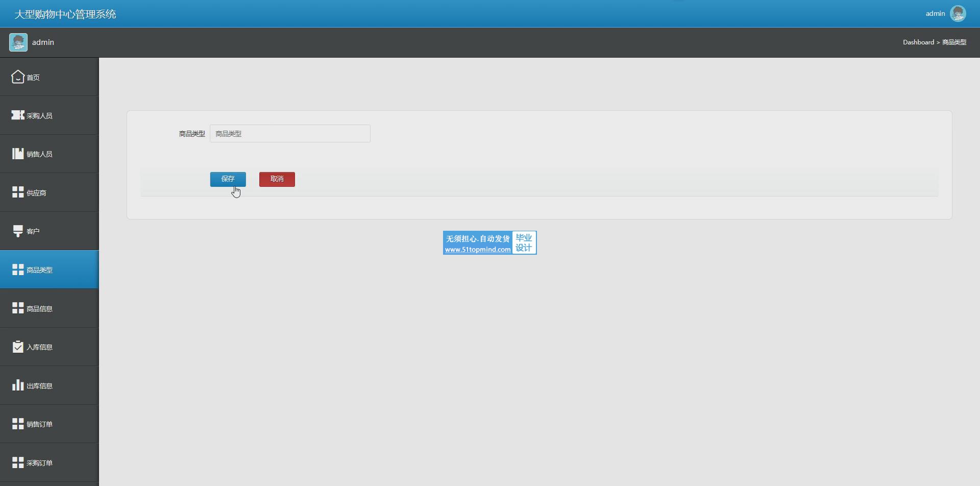Click the home icon in sidebar

click(x=18, y=77)
